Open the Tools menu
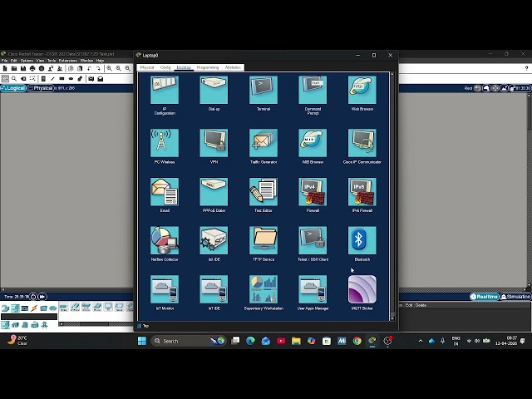The width and height of the screenshot is (532, 399). pyautogui.click(x=52, y=61)
